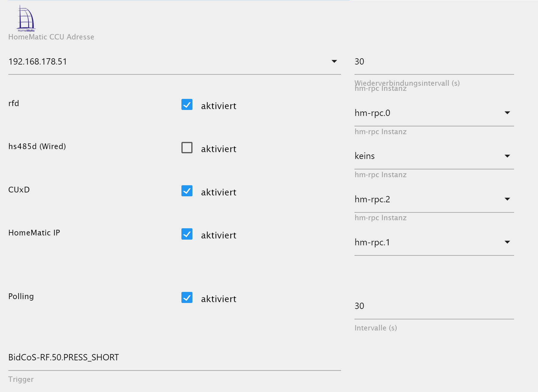Open the hm-rpc.1 instance dropdown
Screen dimensions: 538x392
pos(507,242)
